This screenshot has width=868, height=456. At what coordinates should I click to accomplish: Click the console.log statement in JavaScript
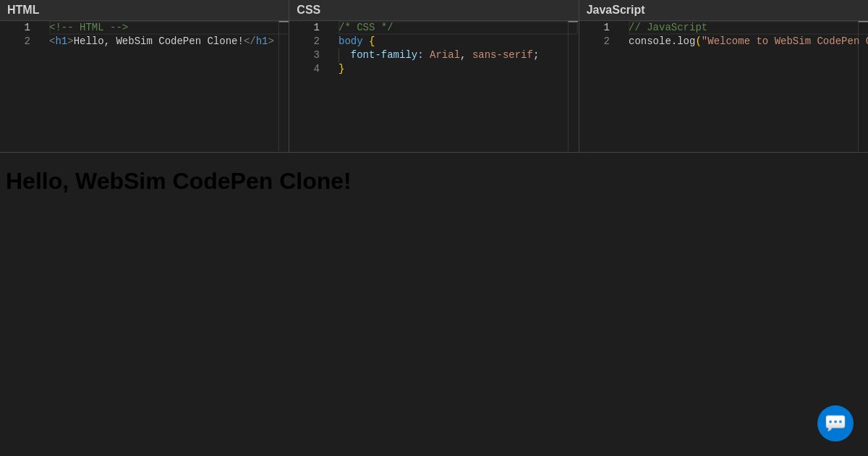pyautogui.click(x=662, y=41)
